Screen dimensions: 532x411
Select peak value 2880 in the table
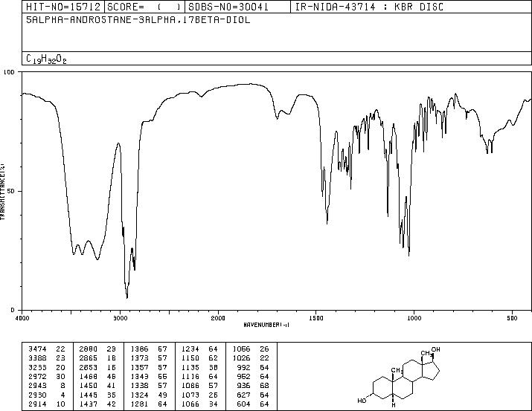point(89,349)
